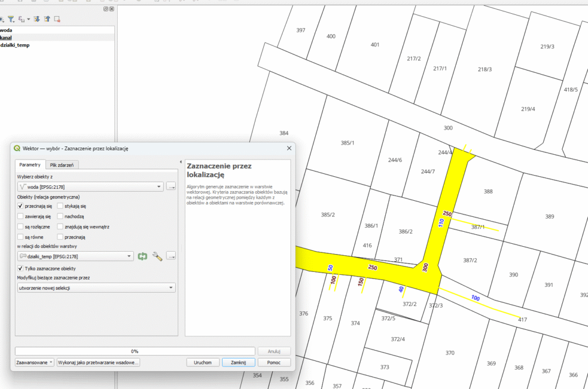
Task: Switch to the 'Plik zdarzeń' tab
Action: (x=63, y=165)
